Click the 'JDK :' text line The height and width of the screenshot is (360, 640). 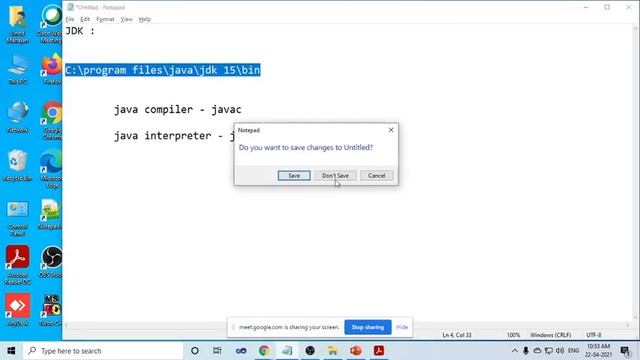tap(80, 31)
